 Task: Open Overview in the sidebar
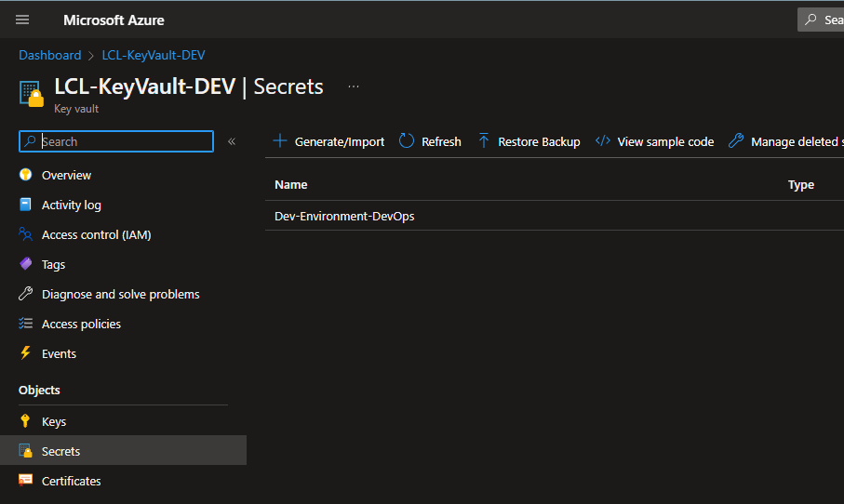tap(66, 176)
